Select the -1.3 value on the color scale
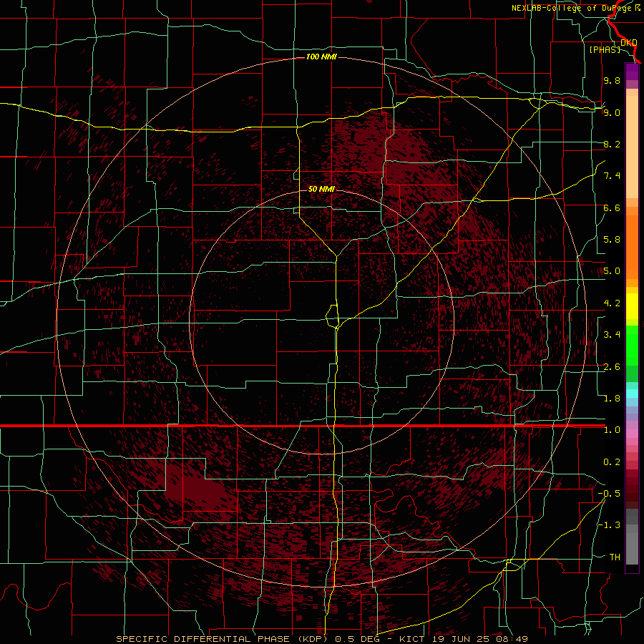644x644 pixels. click(609, 525)
